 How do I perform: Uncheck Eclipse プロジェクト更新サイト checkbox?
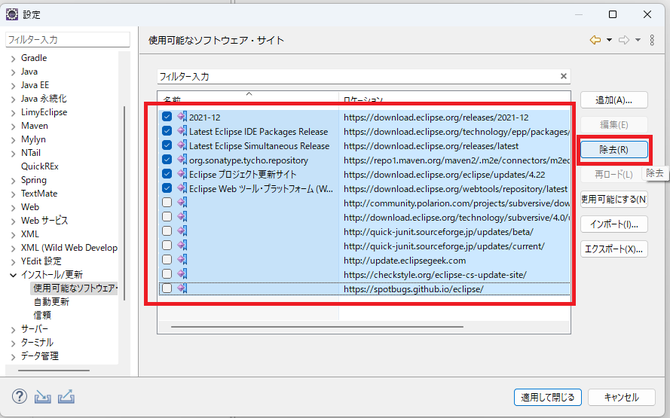[x=167, y=174]
